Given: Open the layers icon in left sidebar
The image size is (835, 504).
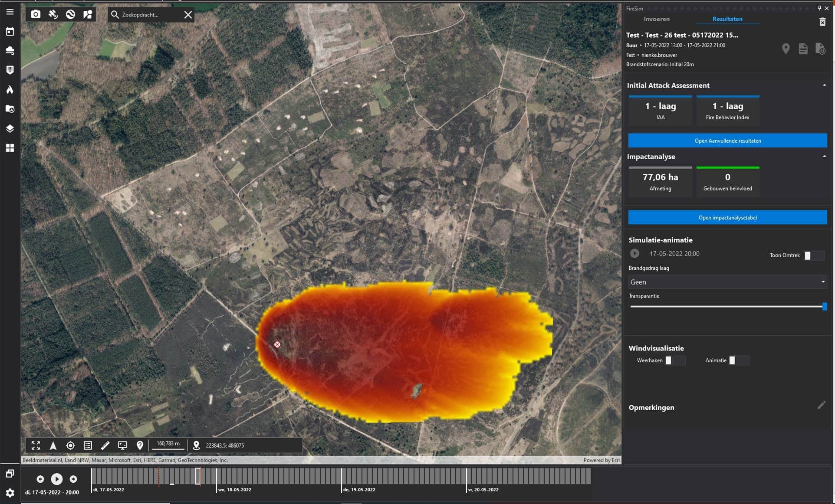Looking at the screenshot, I should (x=10, y=128).
